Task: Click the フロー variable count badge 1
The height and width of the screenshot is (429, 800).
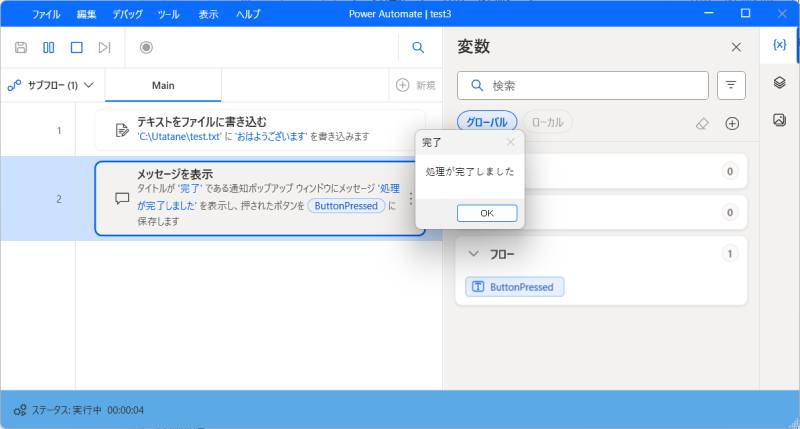Action: pyautogui.click(x=730, y=254)
